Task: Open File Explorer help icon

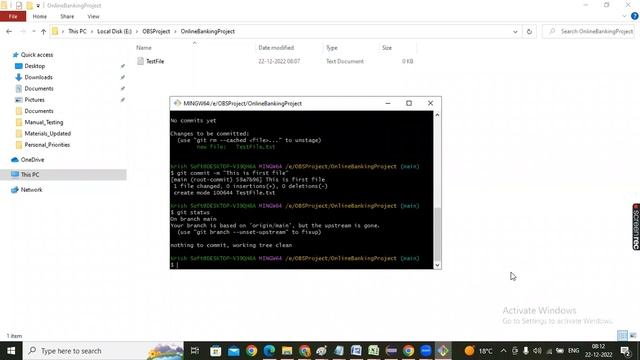Action: [635, 16]
